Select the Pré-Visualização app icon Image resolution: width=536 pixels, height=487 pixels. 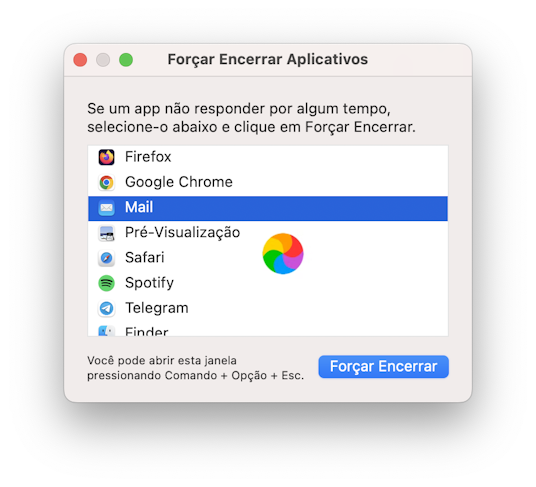coord(106,233)
